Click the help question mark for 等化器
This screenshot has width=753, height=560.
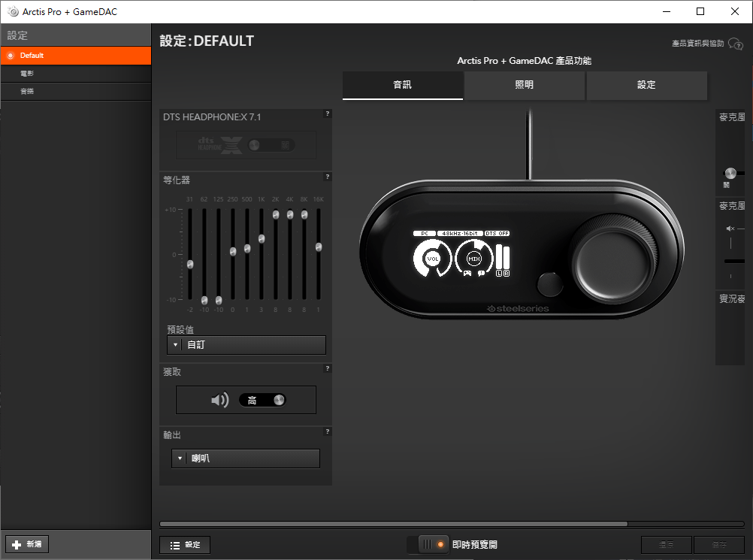tap(328, 177)
